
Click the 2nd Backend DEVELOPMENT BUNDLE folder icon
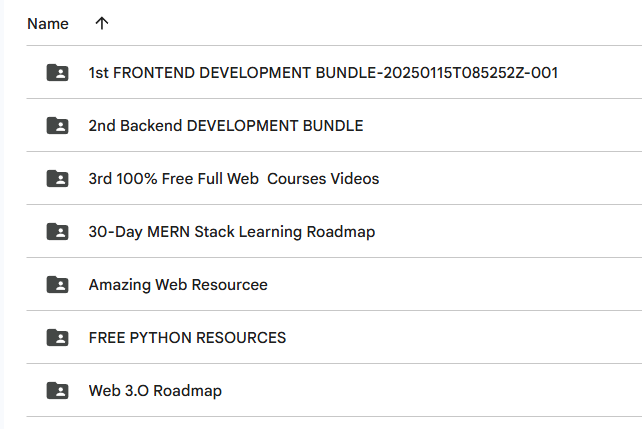(x=57, y=125)
